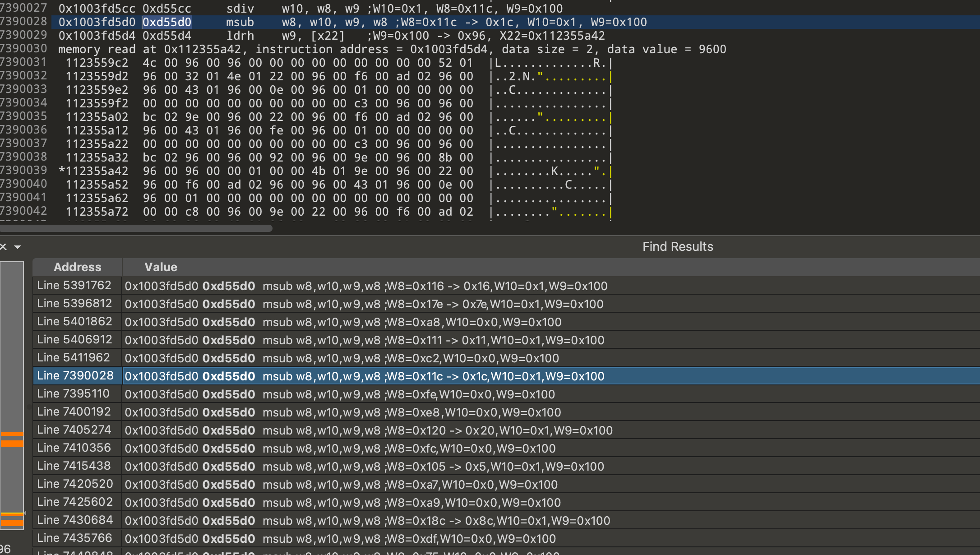Select result Line 7415438
The image size is (980, 555).
[x=74, y=466]
